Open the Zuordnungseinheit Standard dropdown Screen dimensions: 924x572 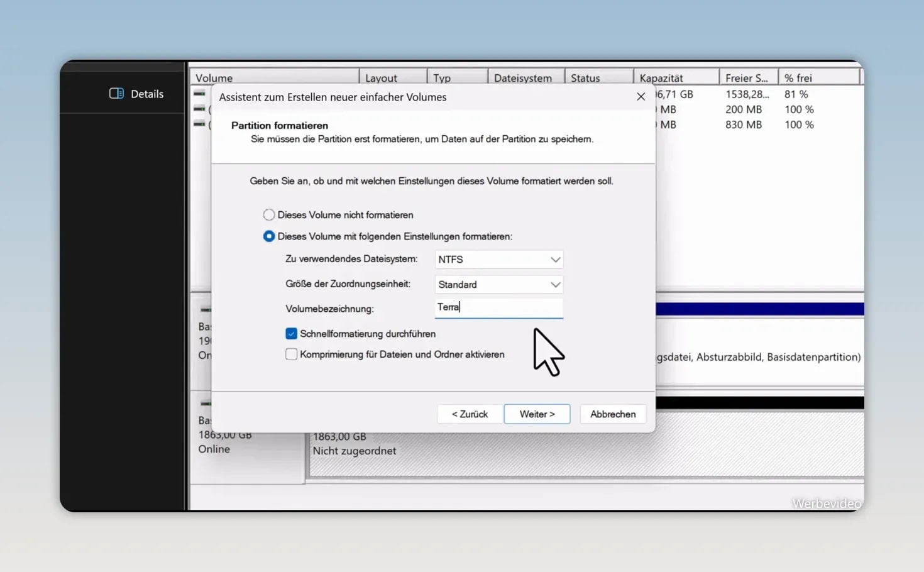tap(498, 285)
